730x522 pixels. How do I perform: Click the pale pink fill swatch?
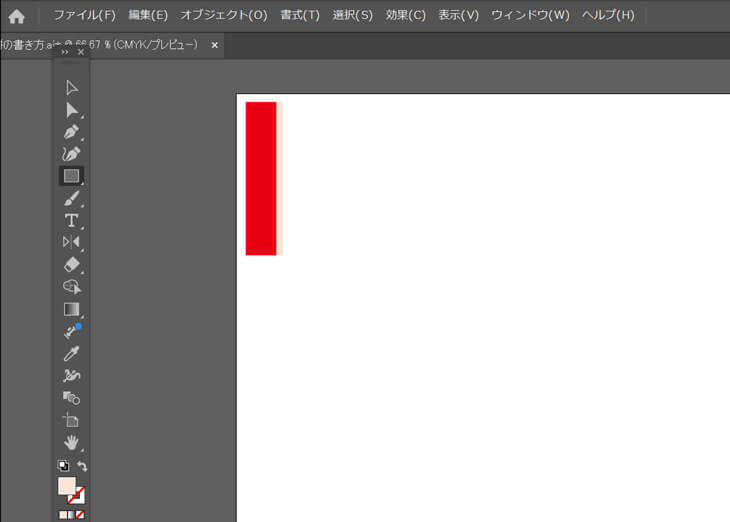coord(67,486)
